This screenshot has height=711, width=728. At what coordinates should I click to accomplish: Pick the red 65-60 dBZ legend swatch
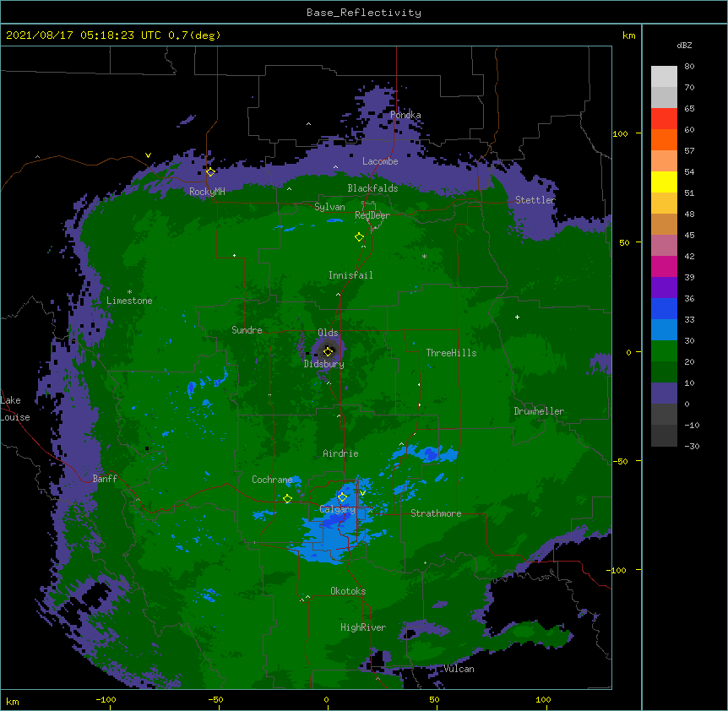point(664,119)
